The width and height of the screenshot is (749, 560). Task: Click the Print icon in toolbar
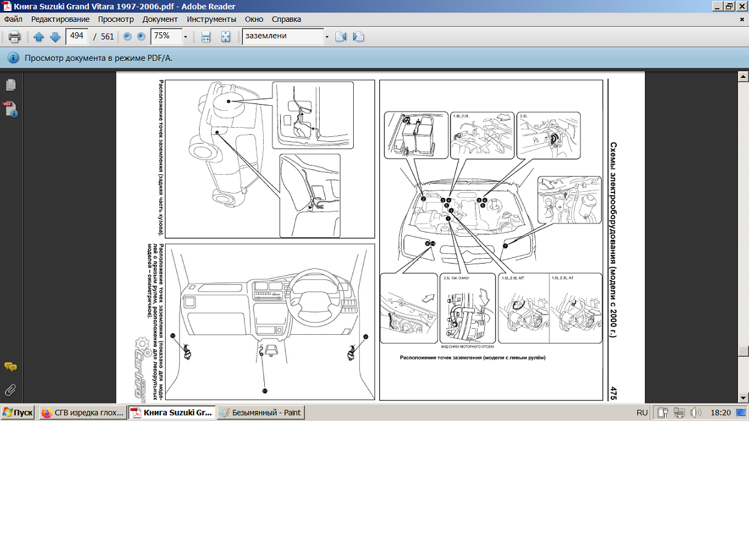pyautogui.click(x=15, y=37)
